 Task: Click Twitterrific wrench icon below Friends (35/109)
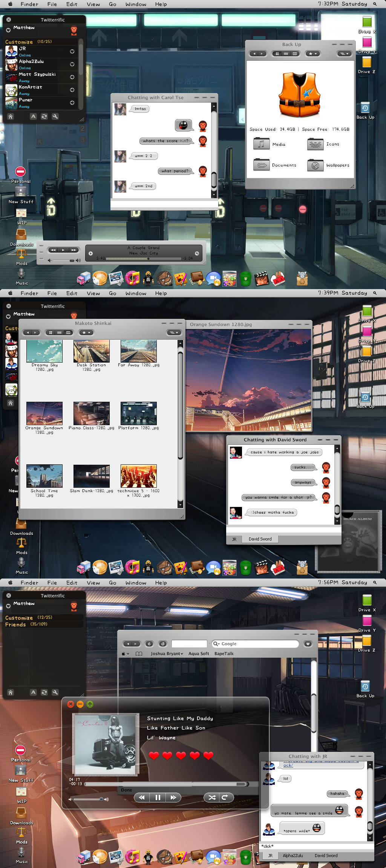coord(55,692)
